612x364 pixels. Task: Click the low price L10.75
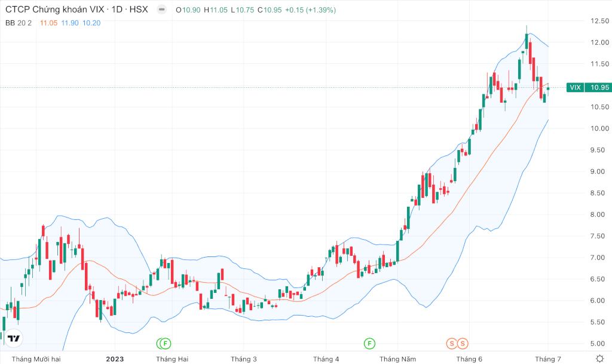point(243,10)
